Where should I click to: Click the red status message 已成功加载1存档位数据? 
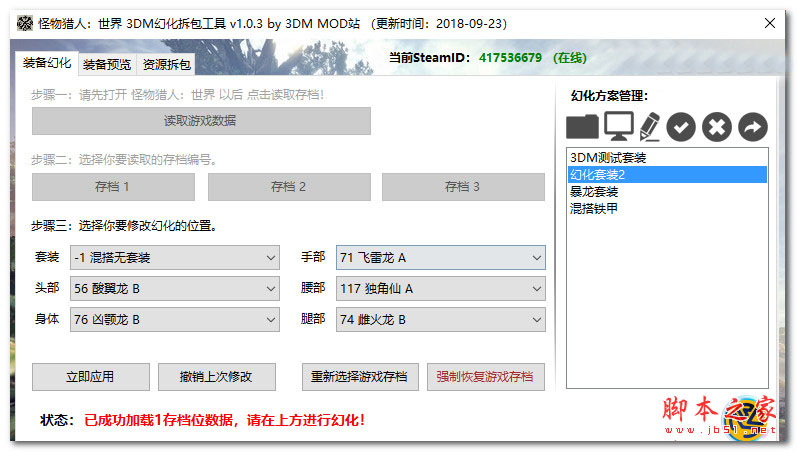point(224,420)
